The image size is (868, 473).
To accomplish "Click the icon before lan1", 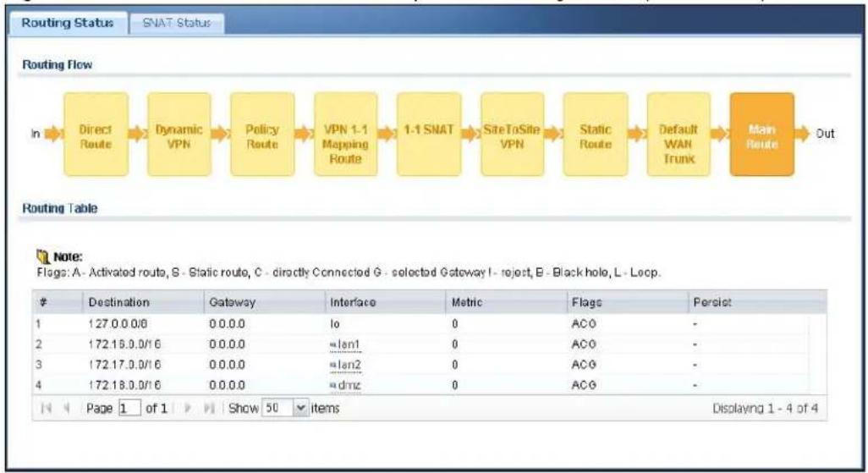I will point(333,345).
